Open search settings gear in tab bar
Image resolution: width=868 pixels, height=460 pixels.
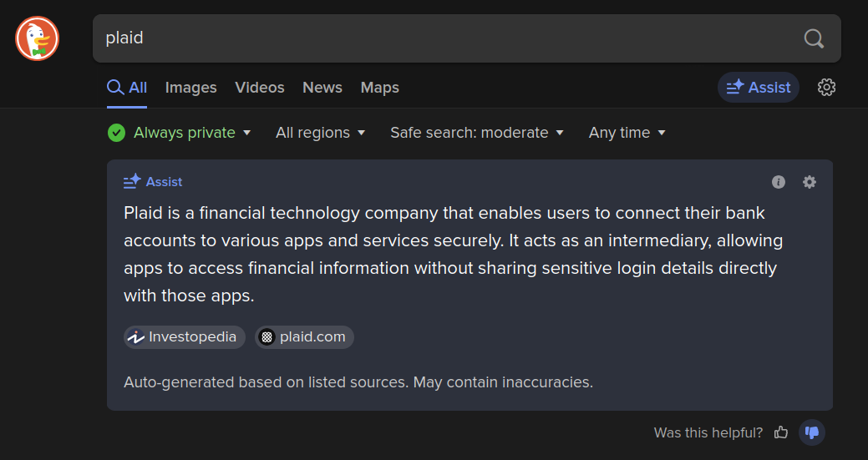(826, 88)
